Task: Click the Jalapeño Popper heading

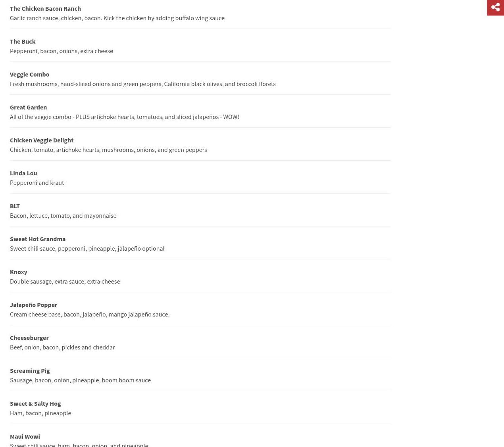Action: [34, 305]
